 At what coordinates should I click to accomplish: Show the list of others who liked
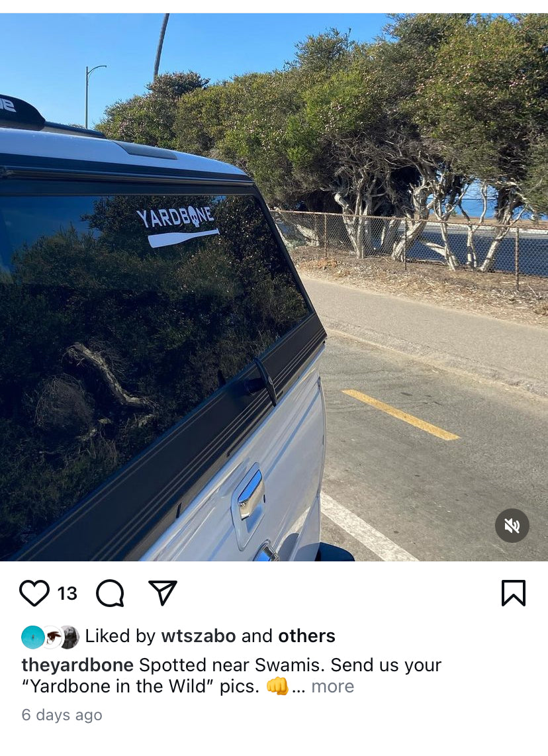click(306, 636)
